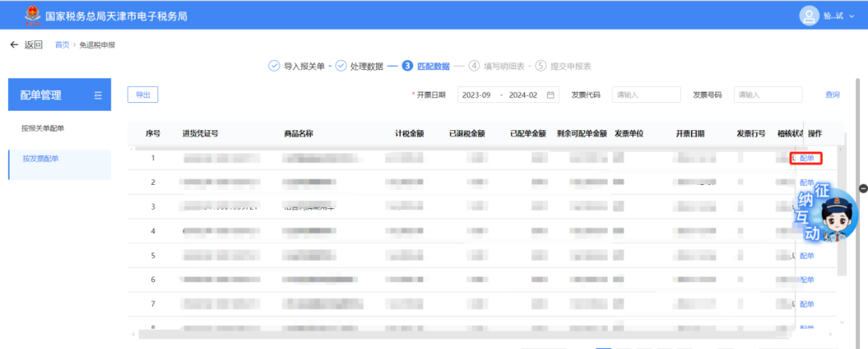The height and width of the screenshot is (349, 868).
Task: Click 配单 in row 6
Action: coord(807,280)
